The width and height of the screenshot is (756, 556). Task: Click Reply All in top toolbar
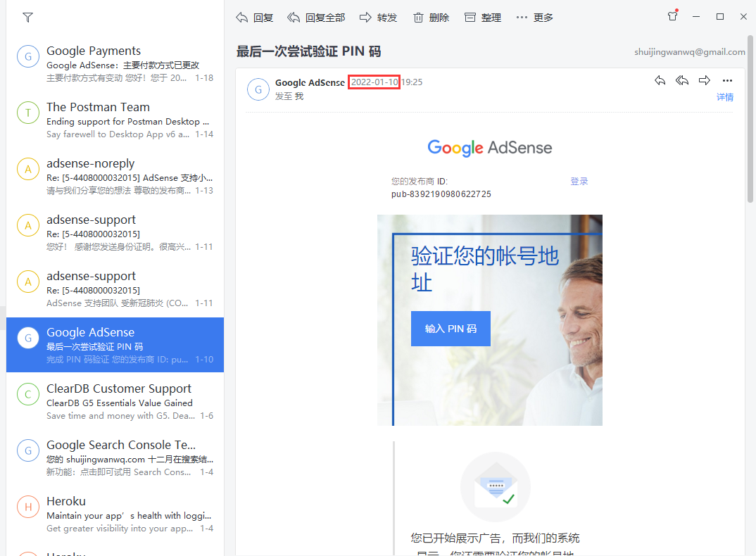click(x=316, y=18)
